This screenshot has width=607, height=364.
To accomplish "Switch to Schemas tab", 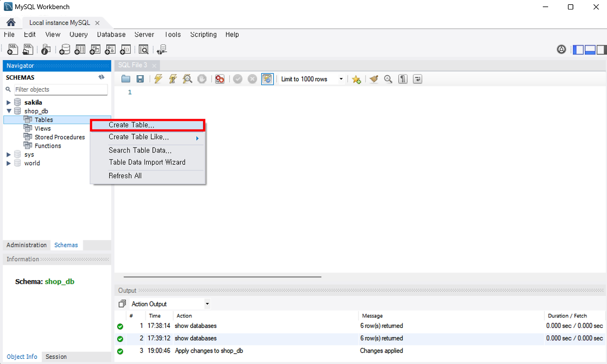I will tap(66, 245).
